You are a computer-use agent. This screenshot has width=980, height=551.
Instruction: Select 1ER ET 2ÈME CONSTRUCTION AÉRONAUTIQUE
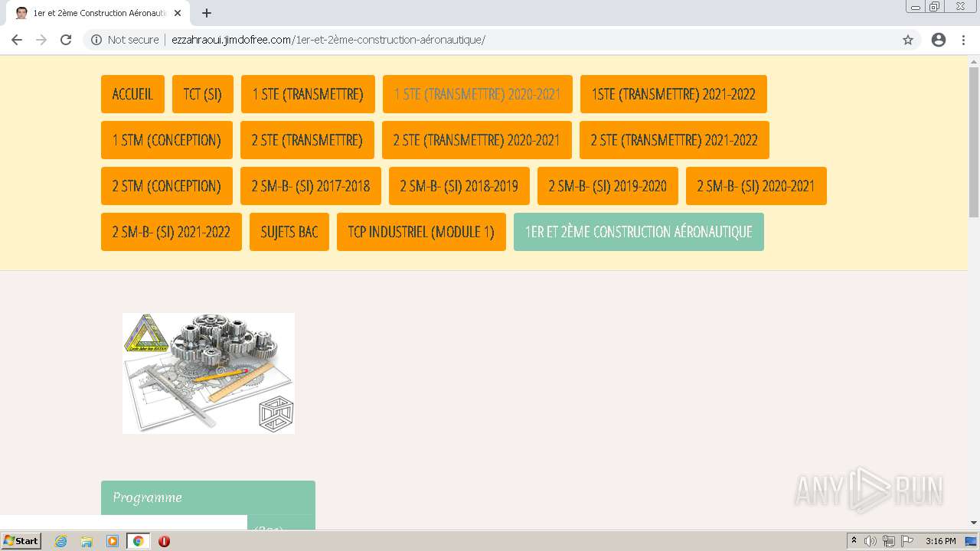tap(639, 232)
